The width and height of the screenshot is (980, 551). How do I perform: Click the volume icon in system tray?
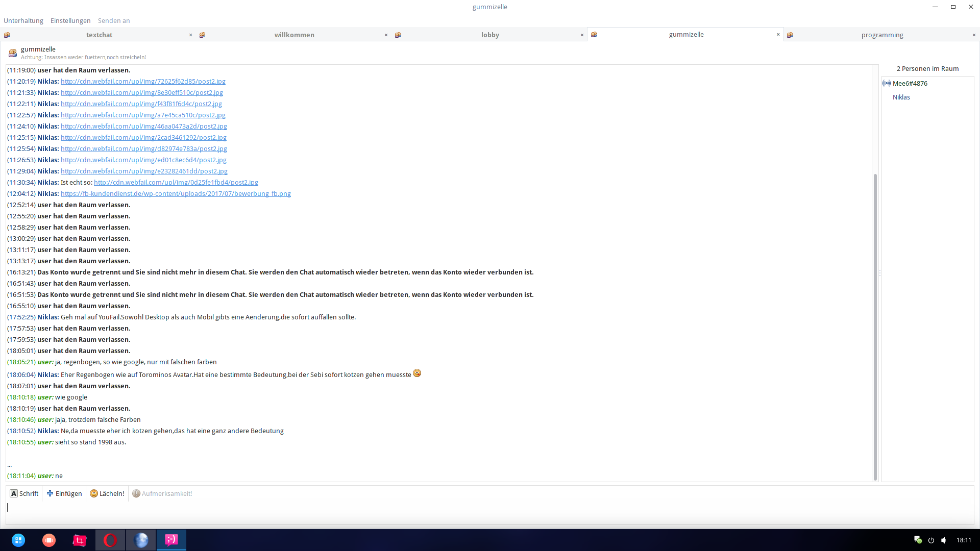[944, 540]
